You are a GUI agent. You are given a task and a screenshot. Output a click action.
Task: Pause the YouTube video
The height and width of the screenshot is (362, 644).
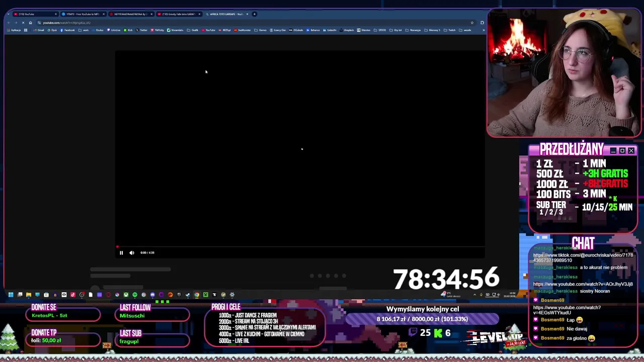pyautogui.click(x=121, y=253)
